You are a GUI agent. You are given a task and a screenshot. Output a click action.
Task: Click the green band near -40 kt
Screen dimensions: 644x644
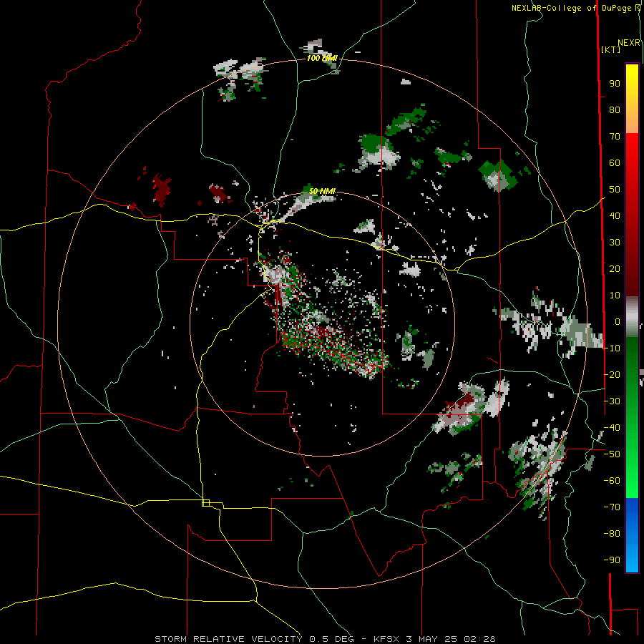click(x=632, y=427)
